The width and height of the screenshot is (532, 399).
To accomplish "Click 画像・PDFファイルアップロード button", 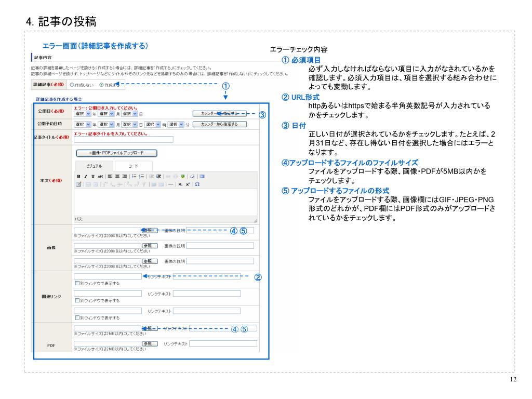I will point(117,153).
